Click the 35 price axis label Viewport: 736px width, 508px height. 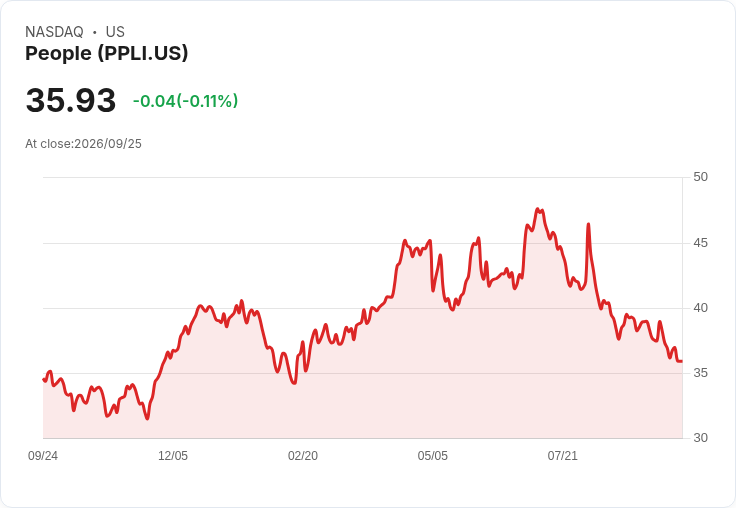click(700, 373)
